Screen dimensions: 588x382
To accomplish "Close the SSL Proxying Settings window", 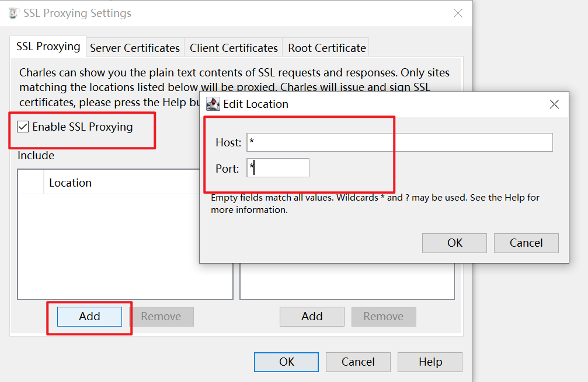I will pos(458,13).
